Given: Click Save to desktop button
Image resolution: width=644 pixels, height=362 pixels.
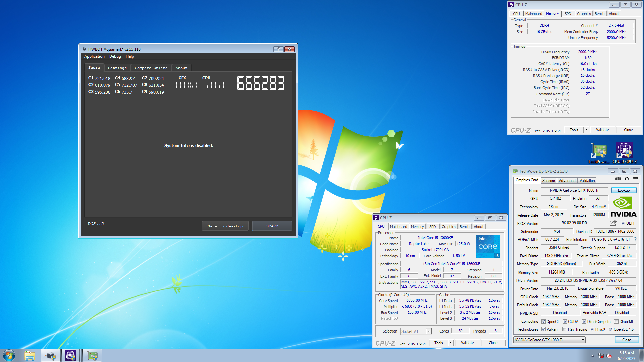Looking at the screenshot, I should [225, 226].
